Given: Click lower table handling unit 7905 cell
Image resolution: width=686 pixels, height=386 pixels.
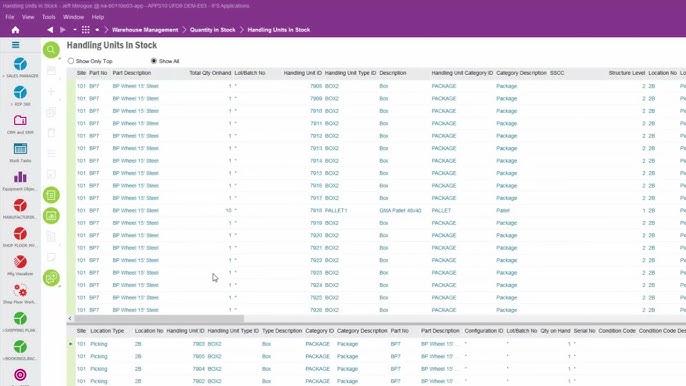Looking at the screenshot, I should click(199, 356).
